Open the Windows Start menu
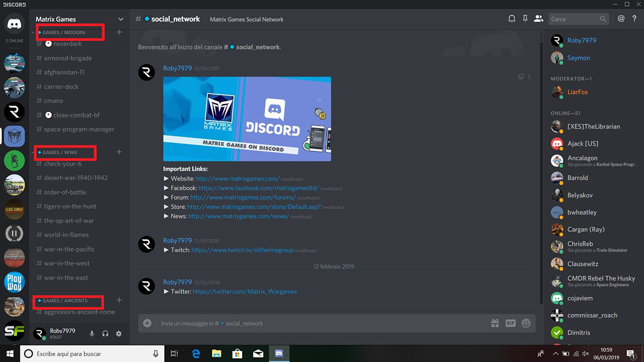The image size is (644, 362). pos(10,353)
